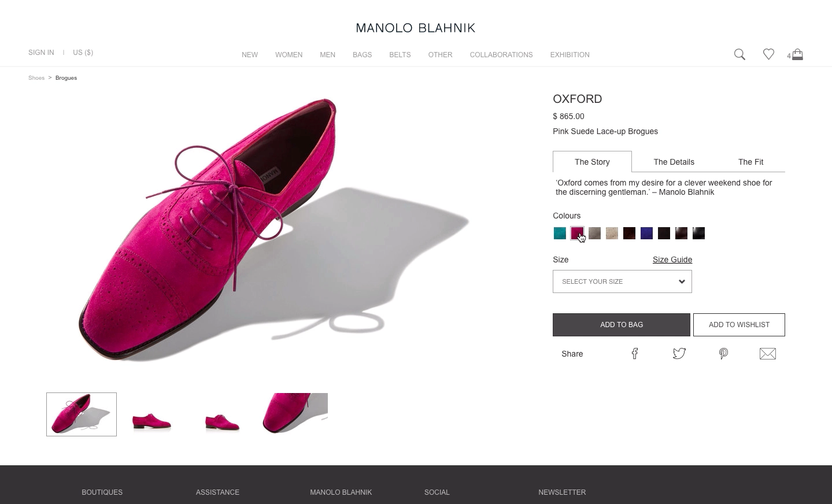Switch to The Details tab
Screen dimensions: 832x504
tap(674, 162)
